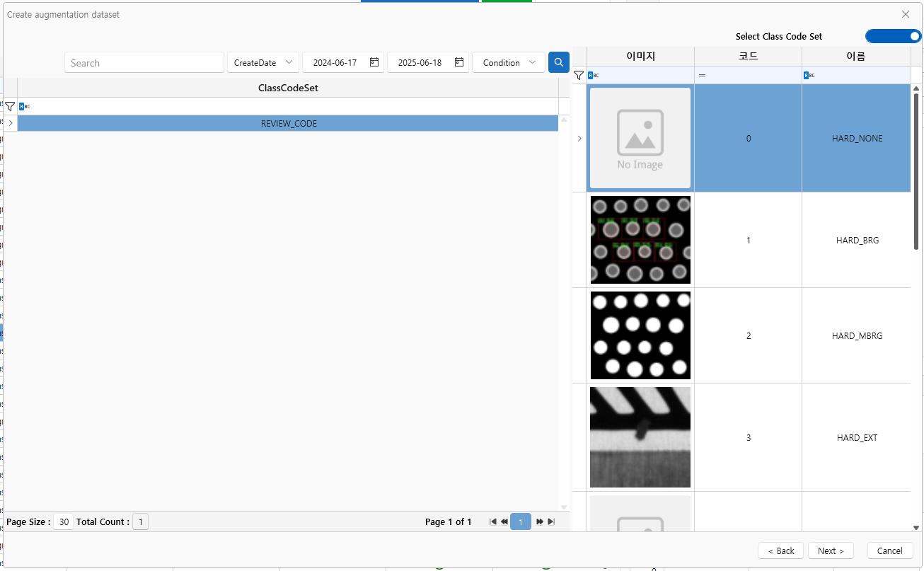Click inside the Search input field
924x571 pixels.
click(x=144, y=62)
